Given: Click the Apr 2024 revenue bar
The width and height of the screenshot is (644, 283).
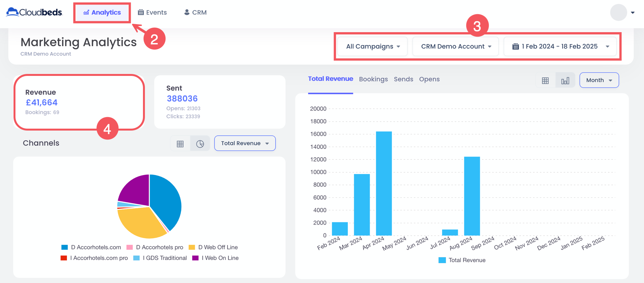Looking at the screenshot, I should (384, 183).
